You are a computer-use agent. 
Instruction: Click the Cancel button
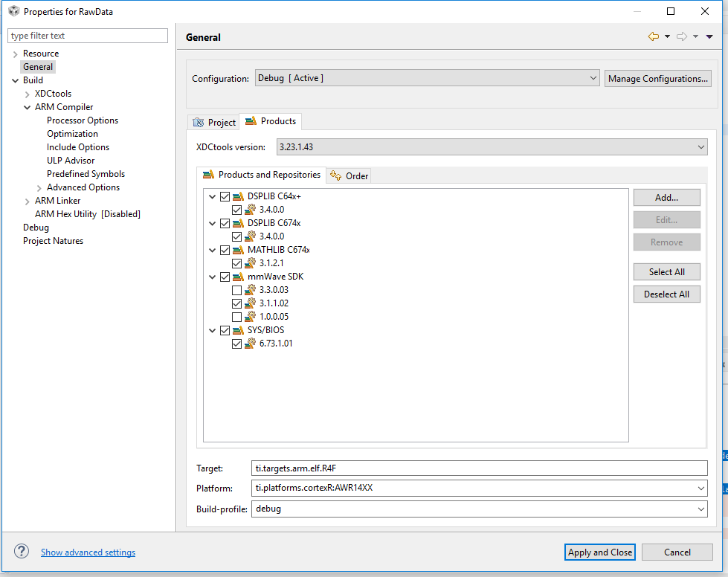(677, 552)
